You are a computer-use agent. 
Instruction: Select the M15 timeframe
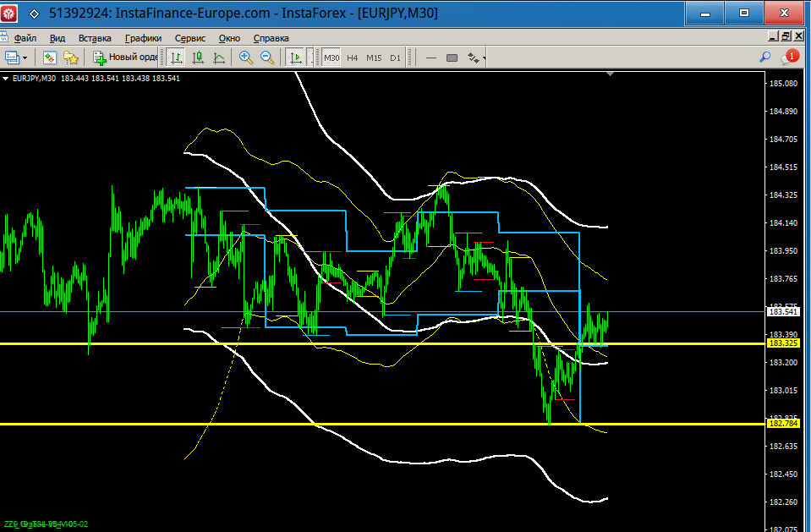click(374, 58)
